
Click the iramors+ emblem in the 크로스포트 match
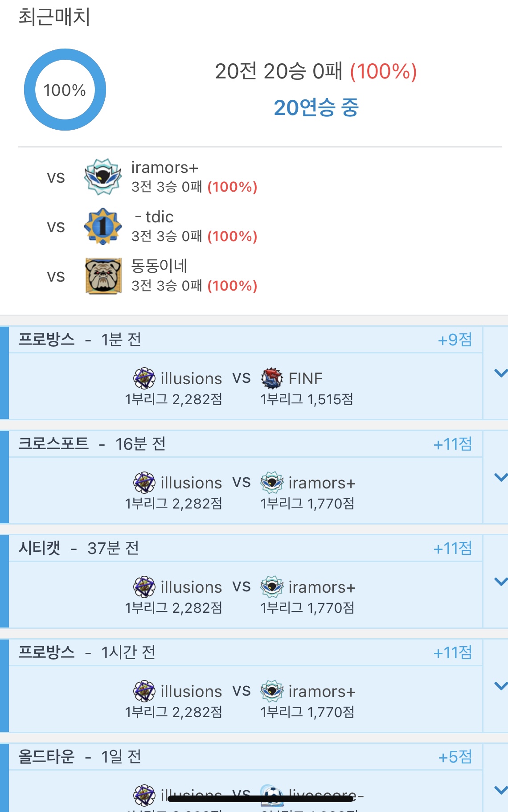pyautogui.click(x=272, y=483)
